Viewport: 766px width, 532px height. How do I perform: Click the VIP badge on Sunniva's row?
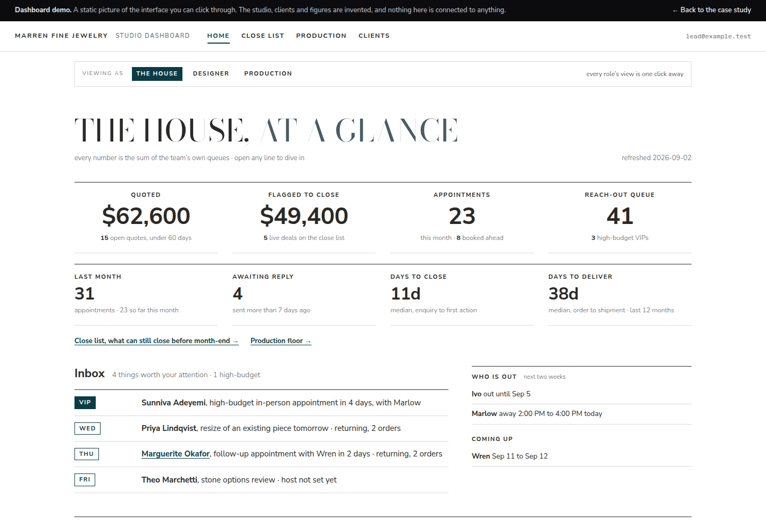coord(85,403)
